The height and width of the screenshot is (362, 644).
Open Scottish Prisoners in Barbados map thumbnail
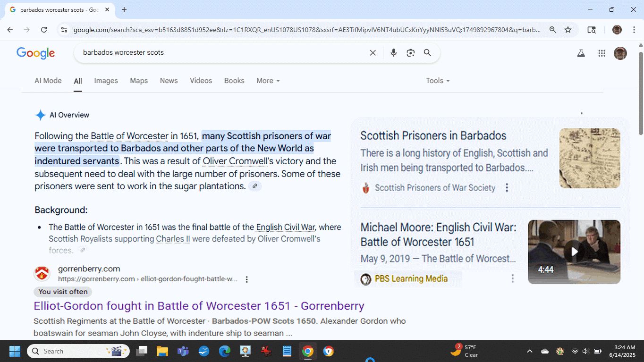589,158
